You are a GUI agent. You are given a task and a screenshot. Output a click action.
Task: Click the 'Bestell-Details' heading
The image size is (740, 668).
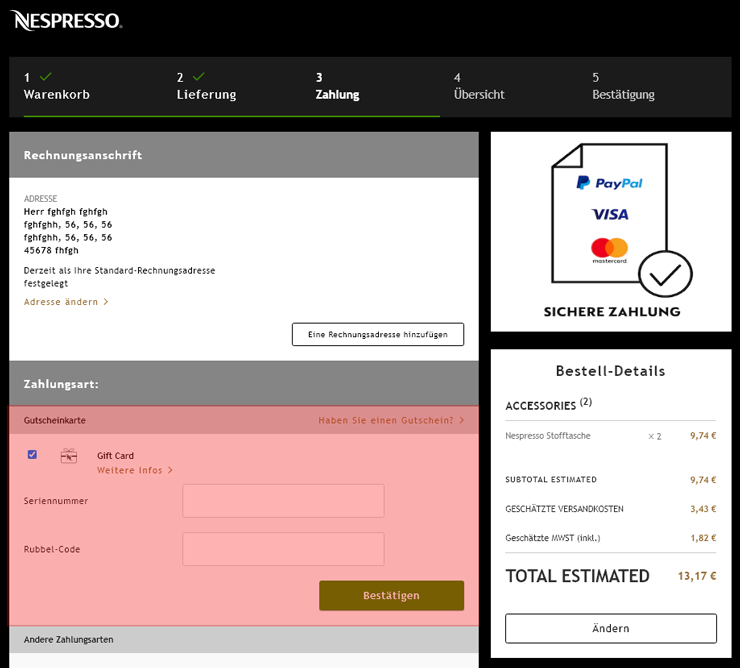[610, 371]
